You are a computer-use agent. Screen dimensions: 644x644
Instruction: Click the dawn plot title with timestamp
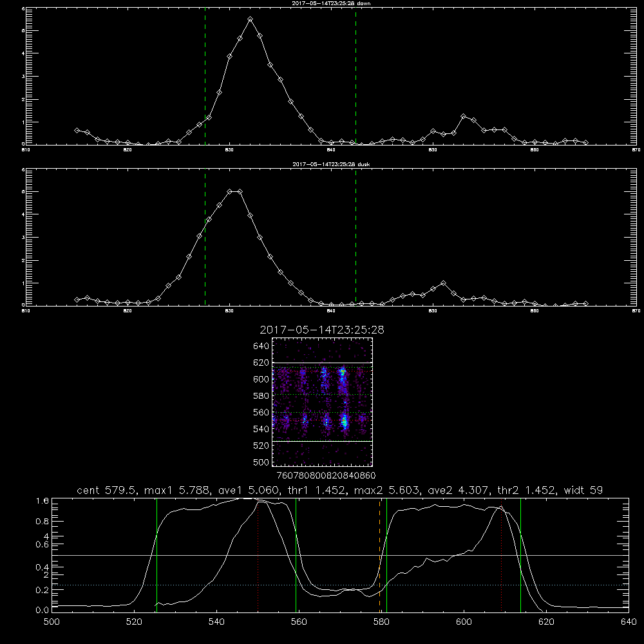pos(331,3)
